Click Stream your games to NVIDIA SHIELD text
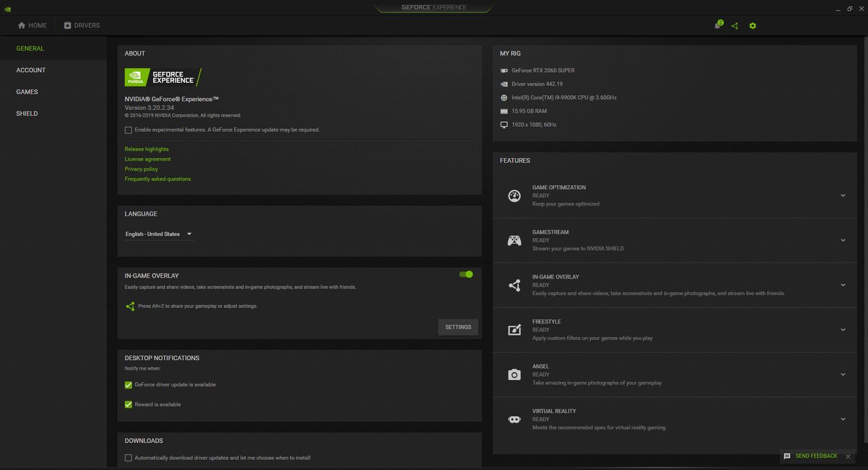 [578, 248]
